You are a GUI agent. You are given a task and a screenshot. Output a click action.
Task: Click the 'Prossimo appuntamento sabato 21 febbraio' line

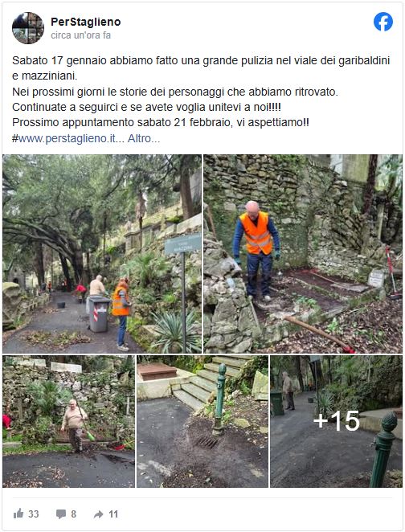pos(161,122)
